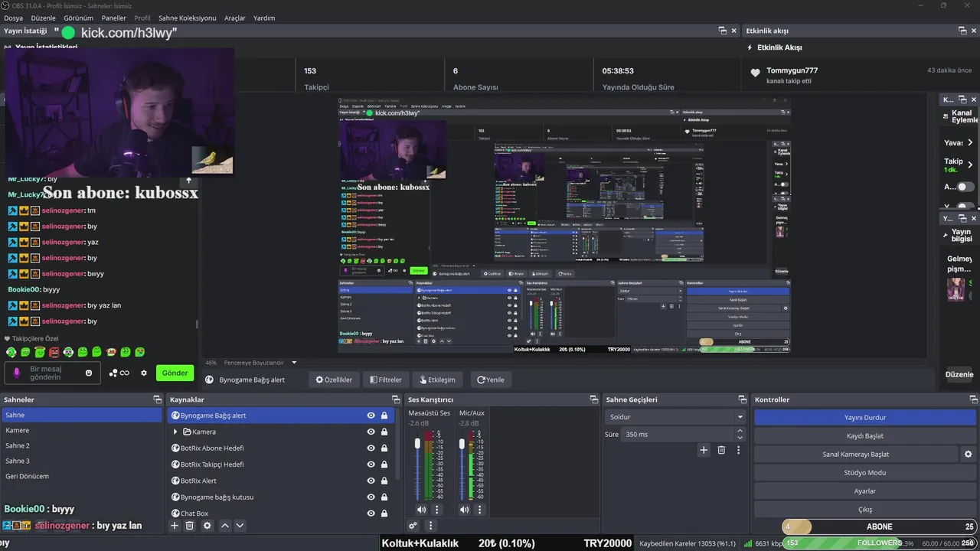Remove selected source with the trash icon
This screenshot has width=980, height=551.
(x=190, y=526)
